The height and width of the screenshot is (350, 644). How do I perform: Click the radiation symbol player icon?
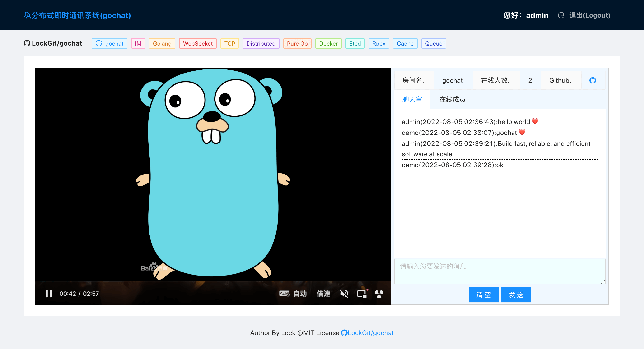[x=379, y=294]
